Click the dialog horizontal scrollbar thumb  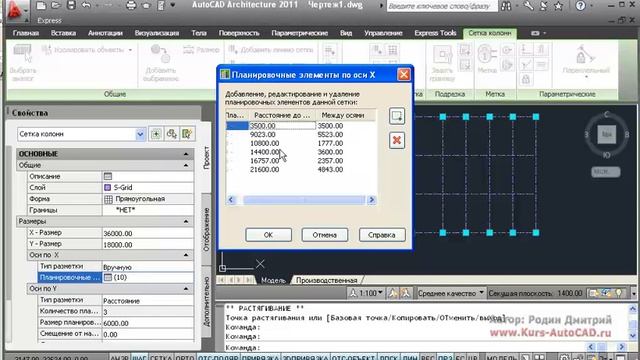[x=304, y=200]
